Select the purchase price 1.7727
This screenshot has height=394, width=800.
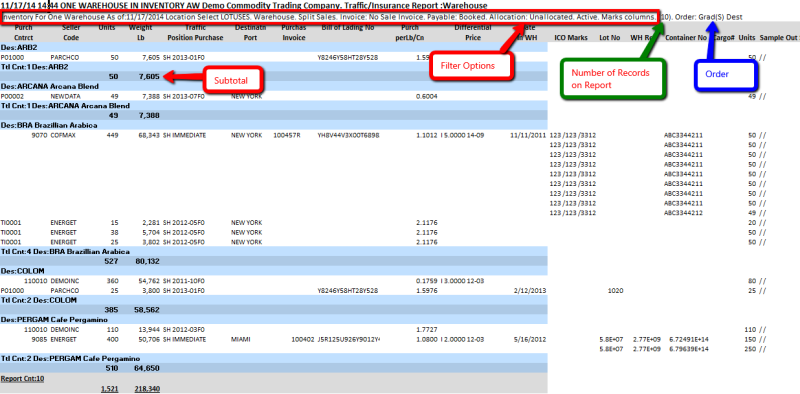pyautogui.click(x=427, y=330)
